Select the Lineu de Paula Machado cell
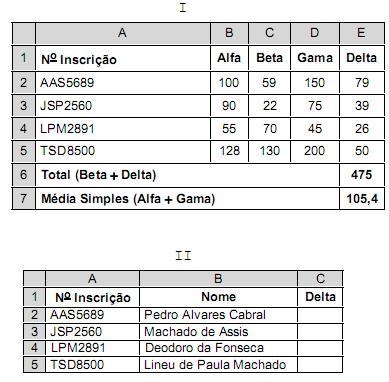The image size is (389, 382). click(x=218, y=365)
